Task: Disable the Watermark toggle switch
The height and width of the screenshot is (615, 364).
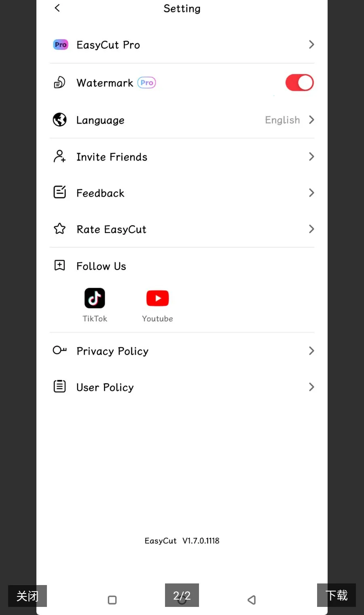Action: [300, 83]
